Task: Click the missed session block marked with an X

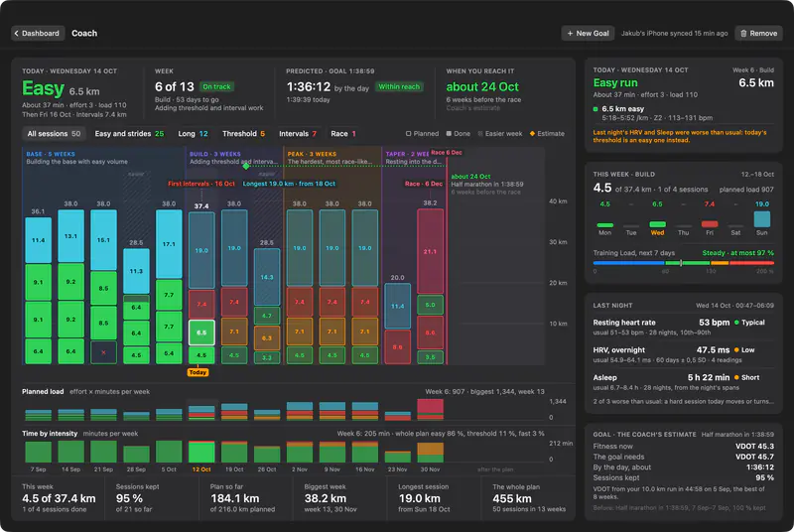Action: click(x=103, y=352)
